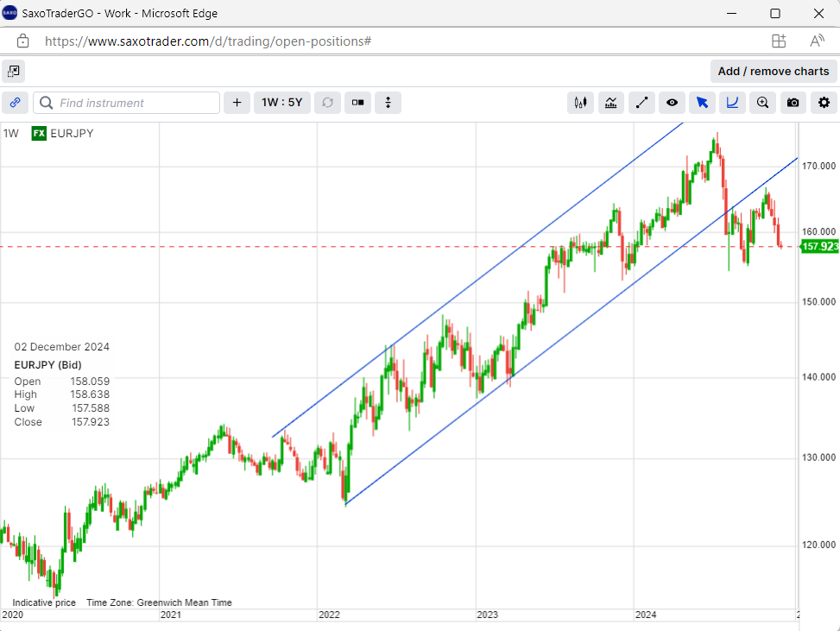Click the 2021 time axis label
Viewport: 840px width, 631px height.
coord(171,615)
